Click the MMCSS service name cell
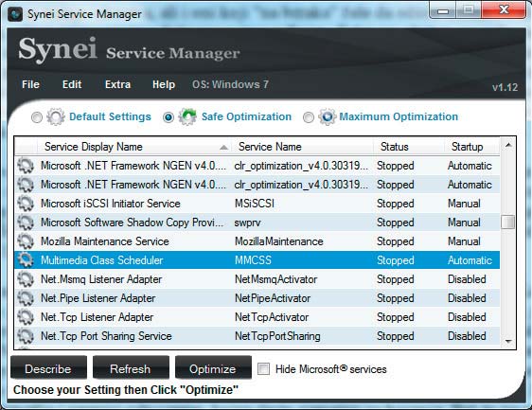Screen dimensions: 532x410 pyautogui.click(x=253, y=260)
